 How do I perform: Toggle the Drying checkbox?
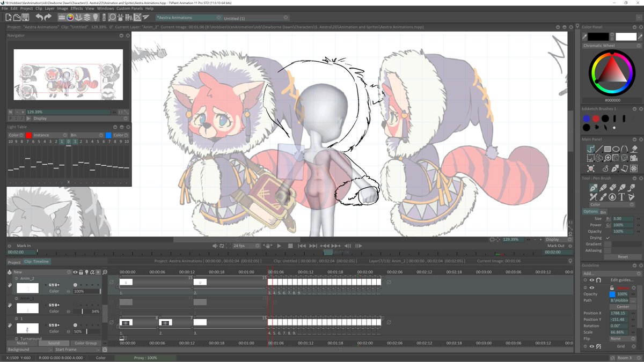(x=608, y=238)
